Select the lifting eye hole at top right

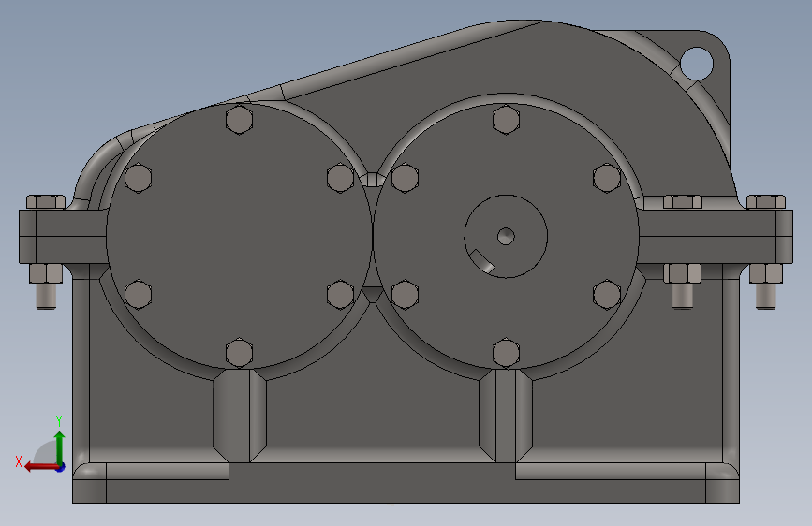pyautogui.click(x=697, y=64)
